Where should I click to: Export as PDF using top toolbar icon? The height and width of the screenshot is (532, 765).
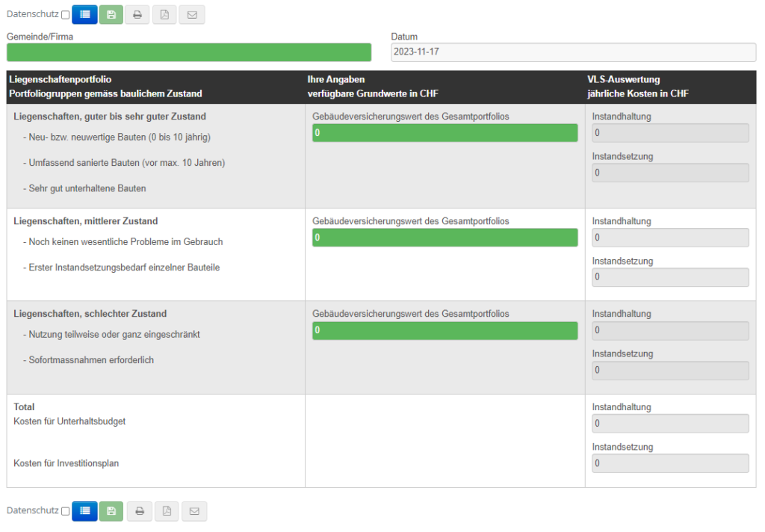[x=164, y=15]
